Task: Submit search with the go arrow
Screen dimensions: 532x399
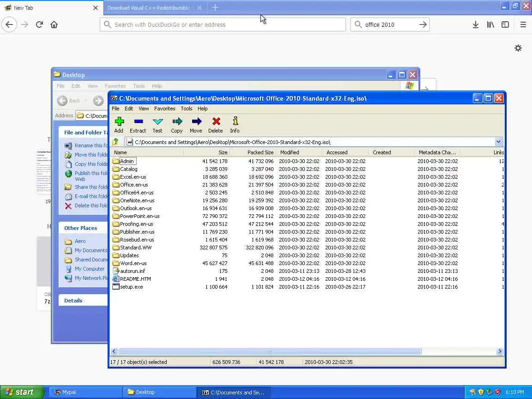Action: (x=423, y=24)
